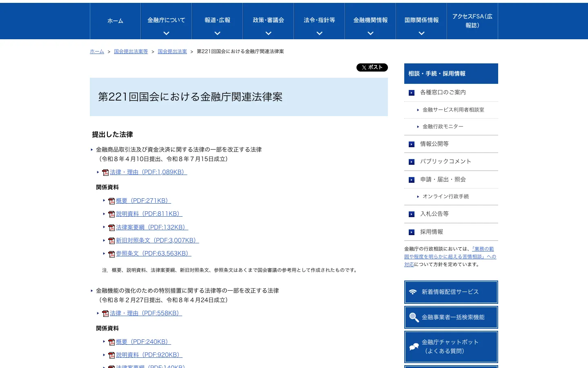
Task: Click the wifi icon on 新着情報配信サービス
Action: point(413,292)
